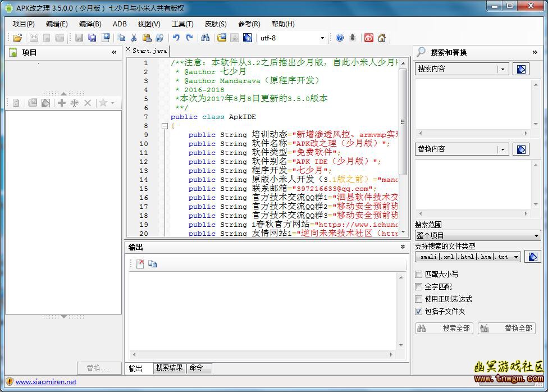Click the redo arrow icon

(189, 38)
